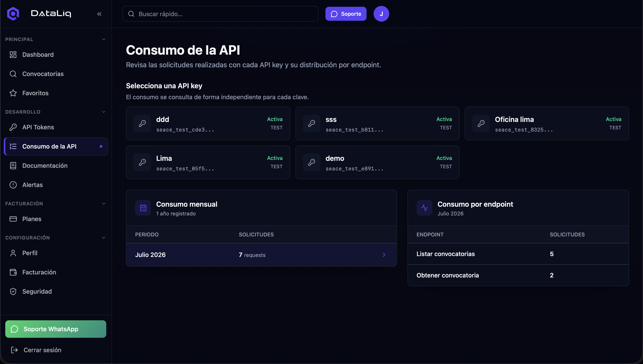Open Perfil settings

56,253
